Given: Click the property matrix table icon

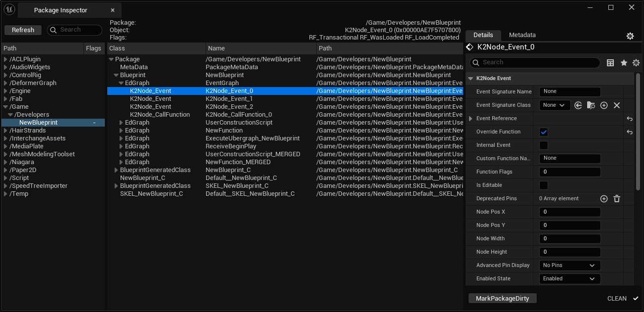Looking at the screenshot, I should 610,63.
